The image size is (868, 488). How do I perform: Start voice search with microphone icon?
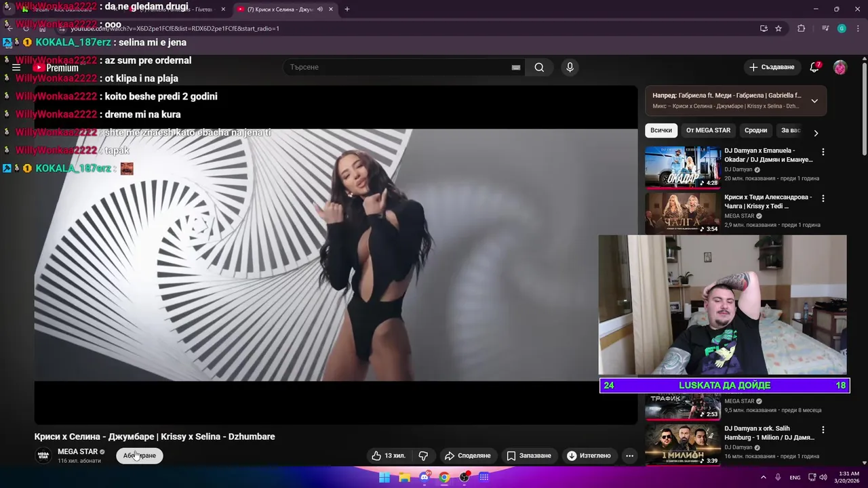tap(570, 67)
